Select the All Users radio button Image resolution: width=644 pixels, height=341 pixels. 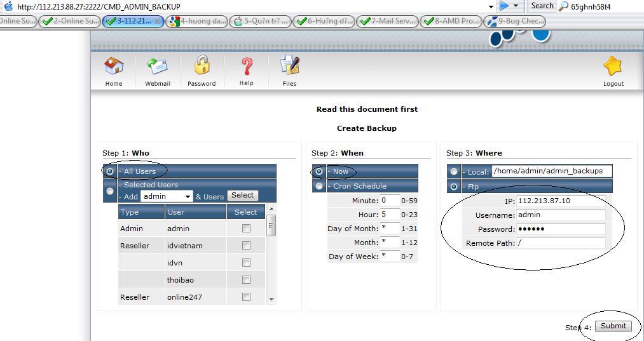tap(111, 171)
